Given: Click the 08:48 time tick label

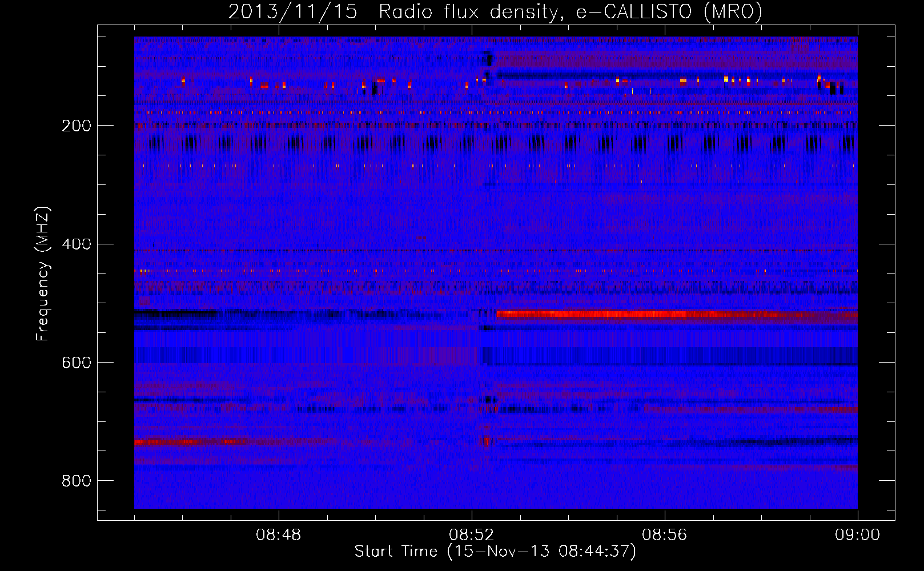Looking at the screenshot, I should pos(279,535).
